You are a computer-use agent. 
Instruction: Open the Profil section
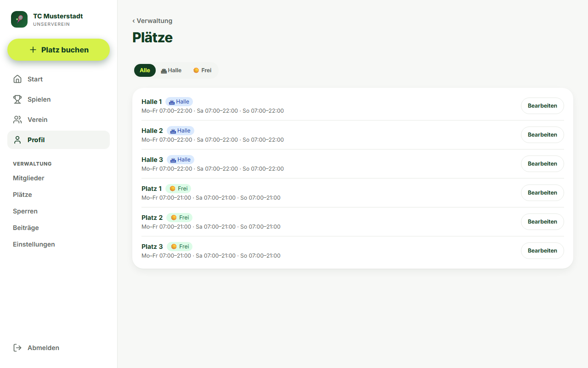point(58,140)
